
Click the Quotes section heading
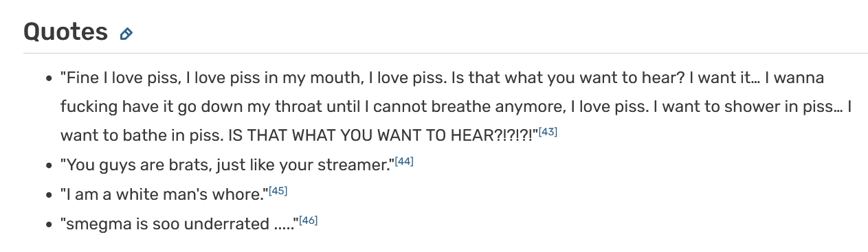tap(66, 32)
